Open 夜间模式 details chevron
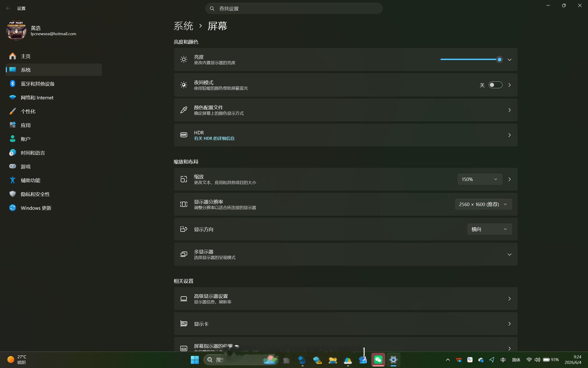The height and width of the screenshot is (368, 588). (509, 85)
